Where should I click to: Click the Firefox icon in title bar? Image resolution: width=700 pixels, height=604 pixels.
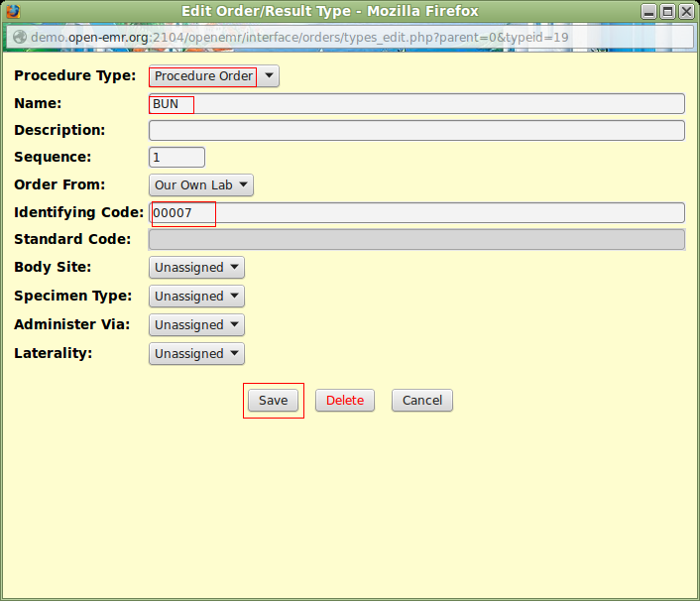point(13,12)
